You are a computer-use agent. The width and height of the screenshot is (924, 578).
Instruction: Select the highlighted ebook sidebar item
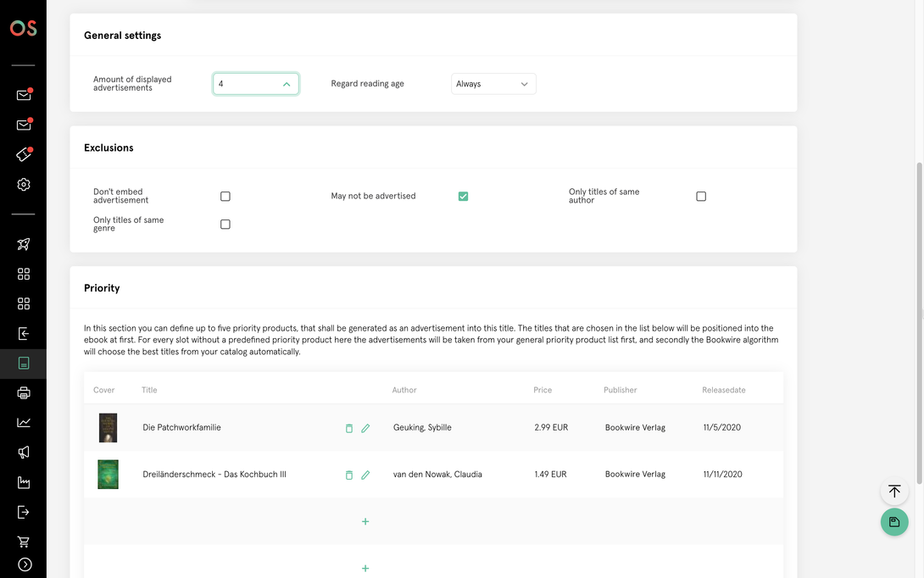[x=24, y=364]
